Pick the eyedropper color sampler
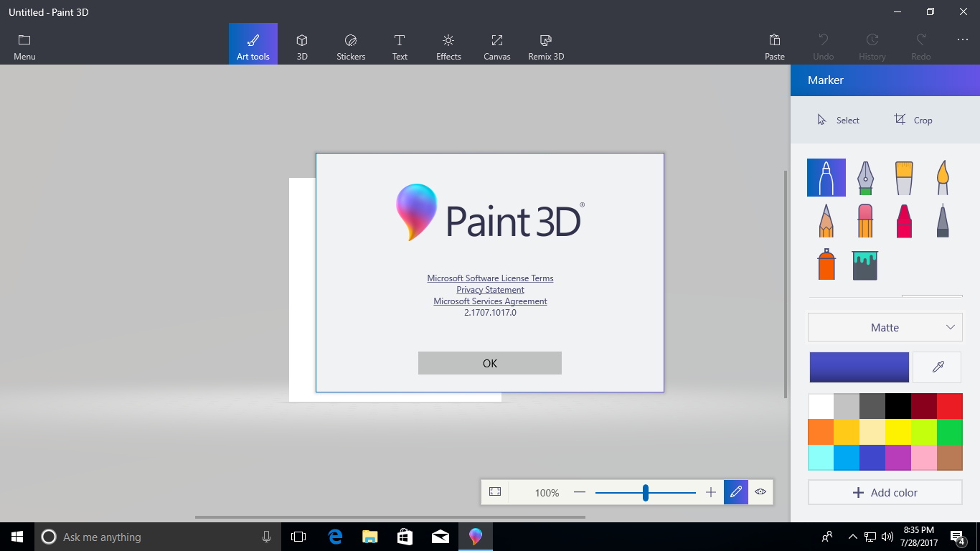 coord(937,367)
